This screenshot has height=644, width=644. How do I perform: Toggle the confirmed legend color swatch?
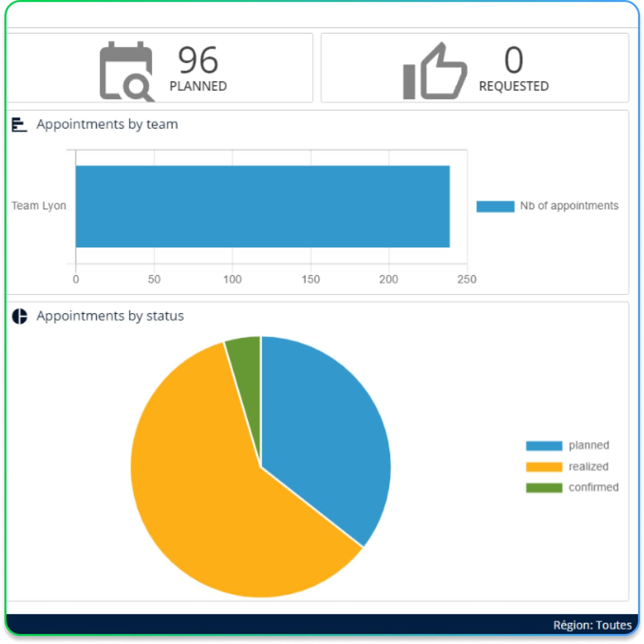pos(544,487)
